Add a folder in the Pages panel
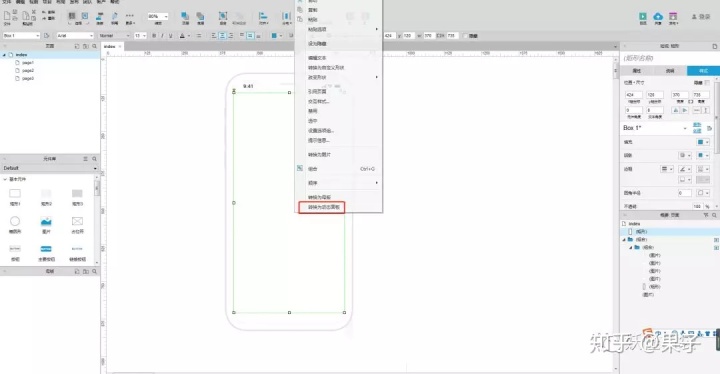The width and height of the screenshot is (720, 374). tap(86, 46)
